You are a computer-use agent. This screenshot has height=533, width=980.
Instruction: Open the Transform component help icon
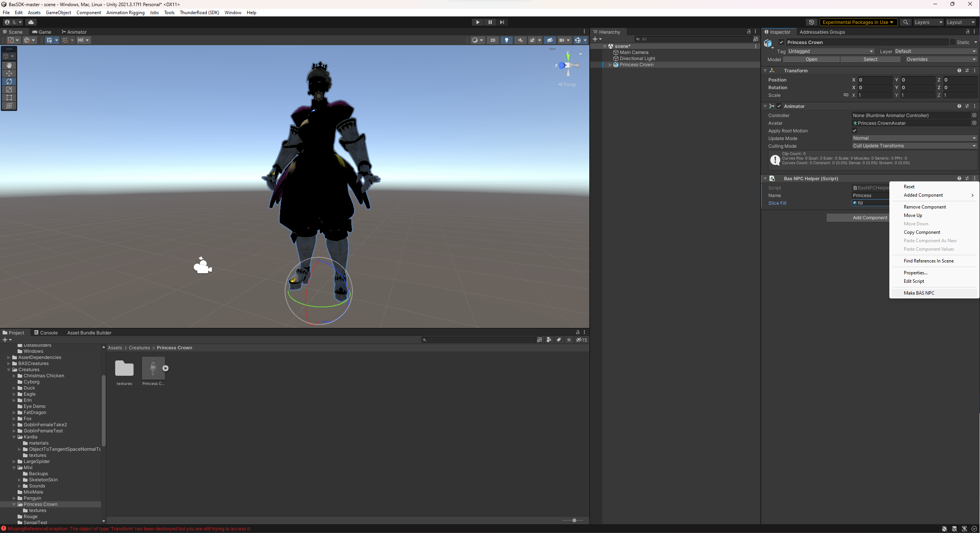tap(959, 70)
